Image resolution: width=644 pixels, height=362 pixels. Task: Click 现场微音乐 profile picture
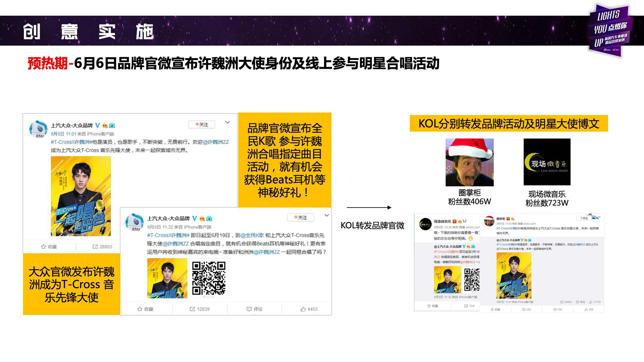point(547,162)
